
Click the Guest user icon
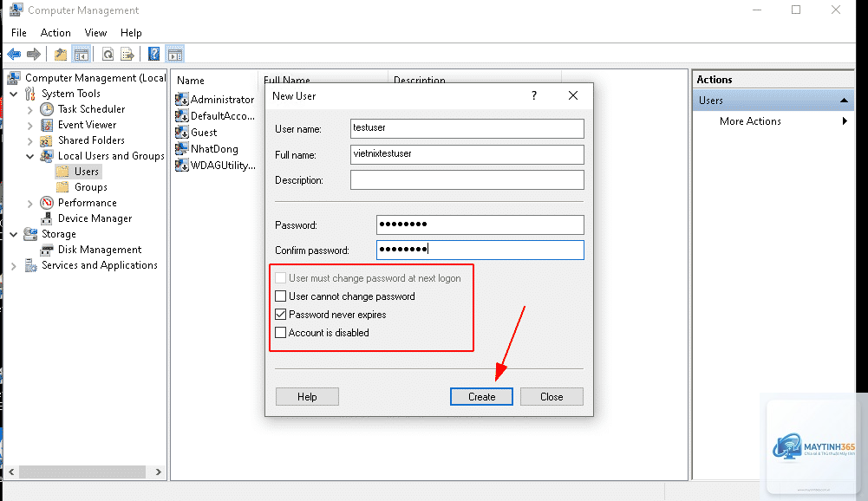click(x=181, y=133)
